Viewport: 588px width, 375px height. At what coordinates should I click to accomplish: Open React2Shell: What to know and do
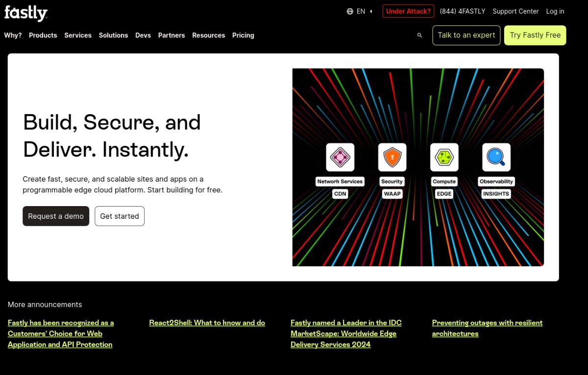coord(207,323)
